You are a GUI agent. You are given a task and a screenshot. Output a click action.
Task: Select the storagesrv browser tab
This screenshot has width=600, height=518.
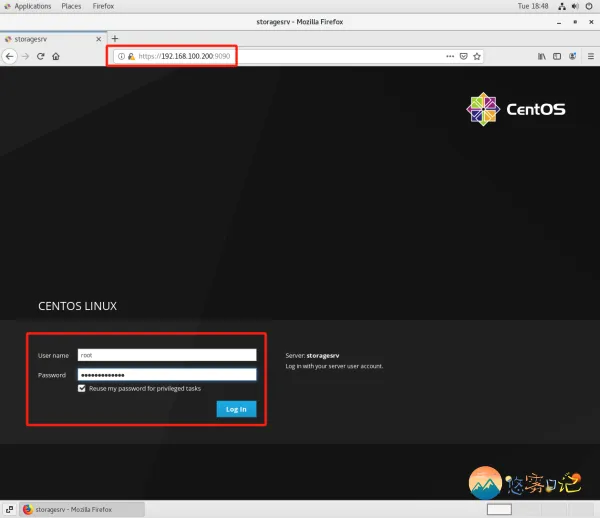point(50,39)
